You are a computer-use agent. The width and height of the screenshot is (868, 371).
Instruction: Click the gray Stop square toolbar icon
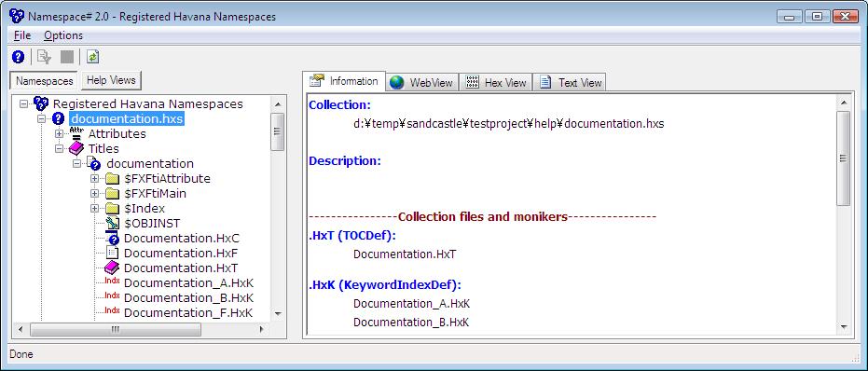tap(67, 57)
